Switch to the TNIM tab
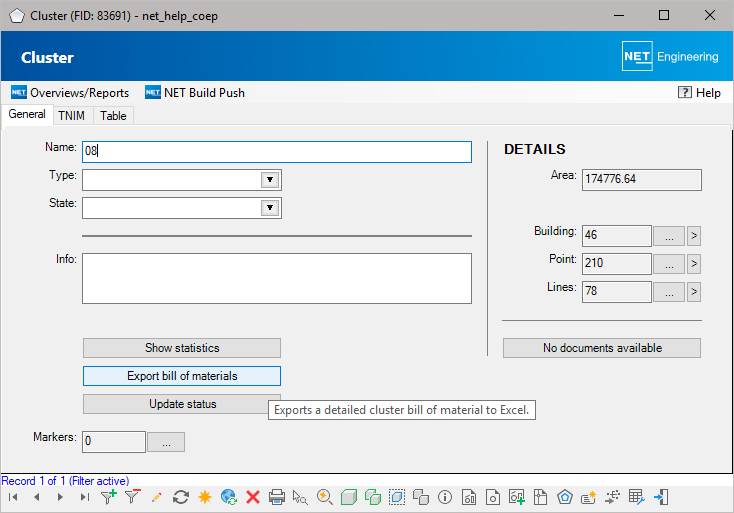The image size is (734, 513). pos(72,116)
